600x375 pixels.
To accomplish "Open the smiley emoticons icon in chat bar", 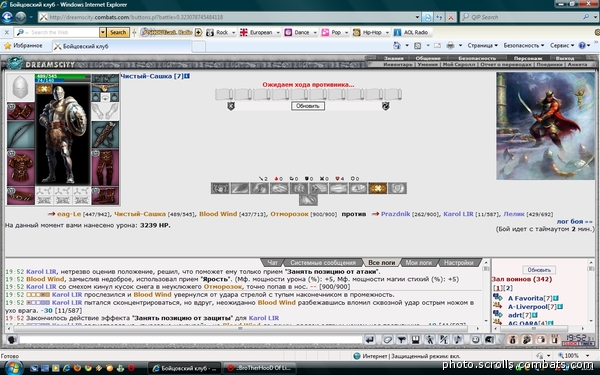I will pyautogui.click(x=475, y=339).
